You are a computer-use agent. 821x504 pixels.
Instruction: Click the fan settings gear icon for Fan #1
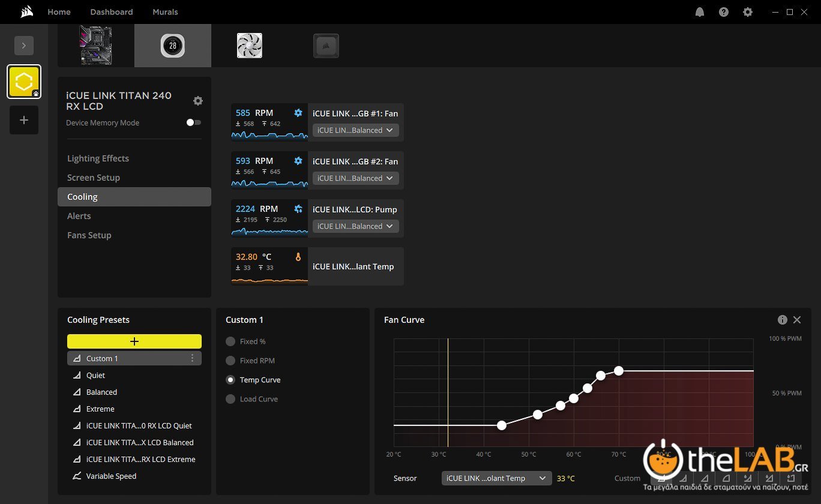click(298, 113)
